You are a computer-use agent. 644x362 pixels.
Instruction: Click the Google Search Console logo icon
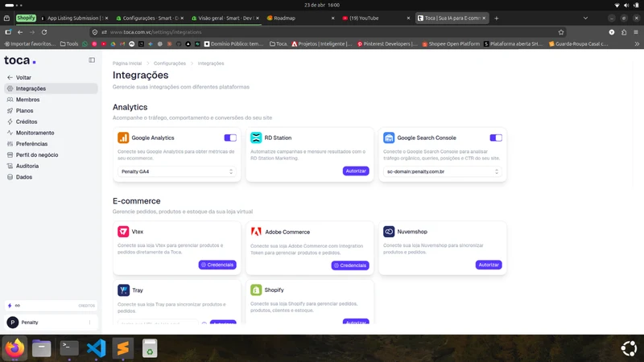tap(389, 138)
